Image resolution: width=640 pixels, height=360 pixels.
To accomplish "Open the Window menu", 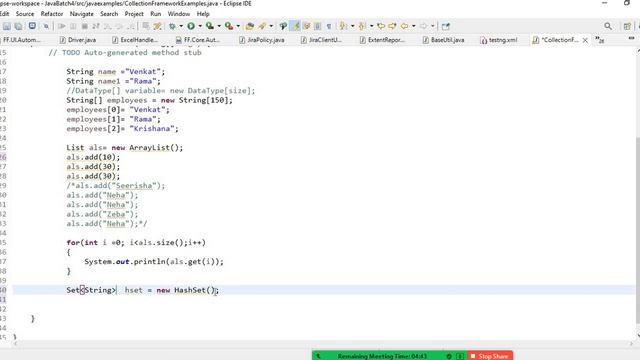I will click(x=179, y=14).
